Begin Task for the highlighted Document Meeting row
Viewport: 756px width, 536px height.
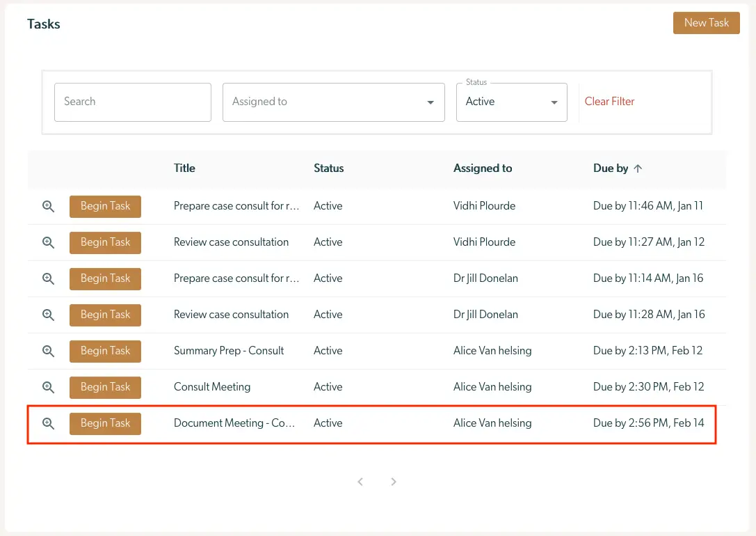click(105, 423)
